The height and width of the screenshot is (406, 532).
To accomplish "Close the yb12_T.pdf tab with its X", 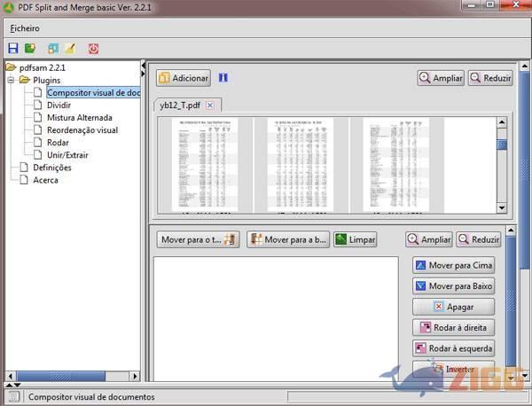I will pyautogui.click(x=209, y=105).
